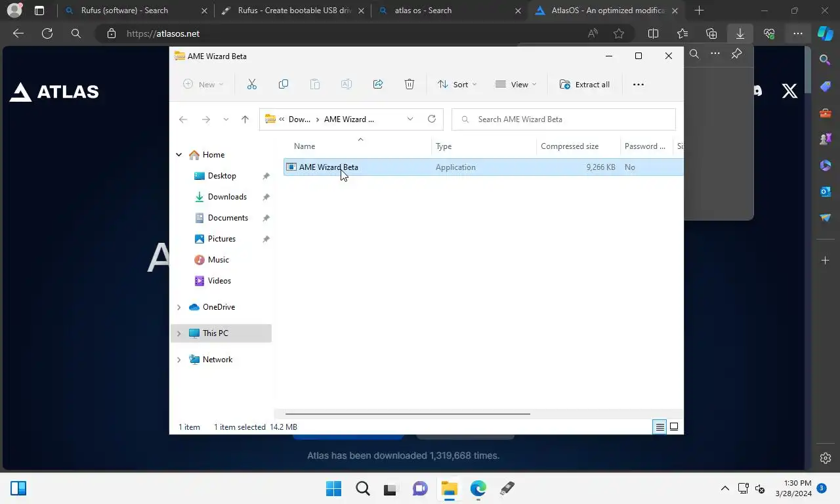Expand the address bar history dropdown
The height and width of the screenshot is (504, 840).
(x=410, y=119)
